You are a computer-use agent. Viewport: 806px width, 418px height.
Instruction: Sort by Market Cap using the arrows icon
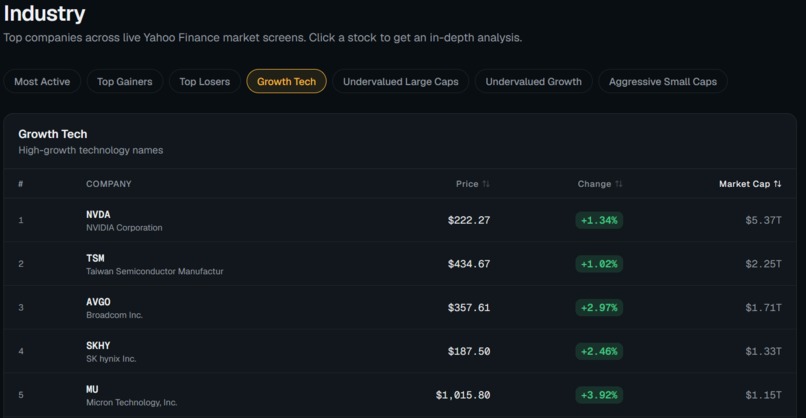click(x=777, y=184)
